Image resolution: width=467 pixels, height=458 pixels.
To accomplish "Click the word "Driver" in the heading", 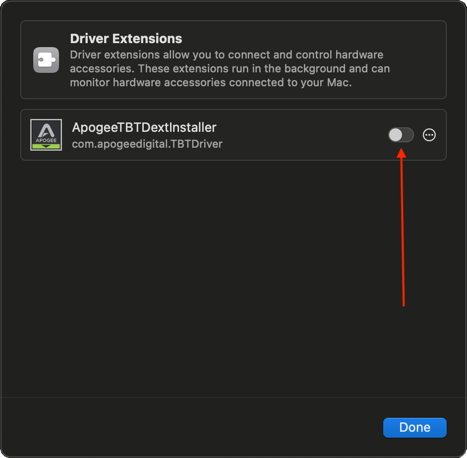I will pyautogui.click(x=90, y=39).
